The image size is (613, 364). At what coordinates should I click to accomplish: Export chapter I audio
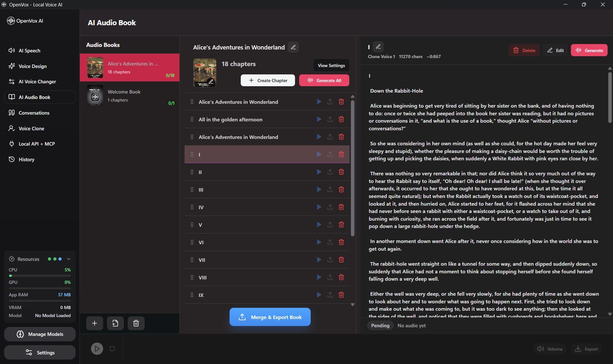coord(330,154)
